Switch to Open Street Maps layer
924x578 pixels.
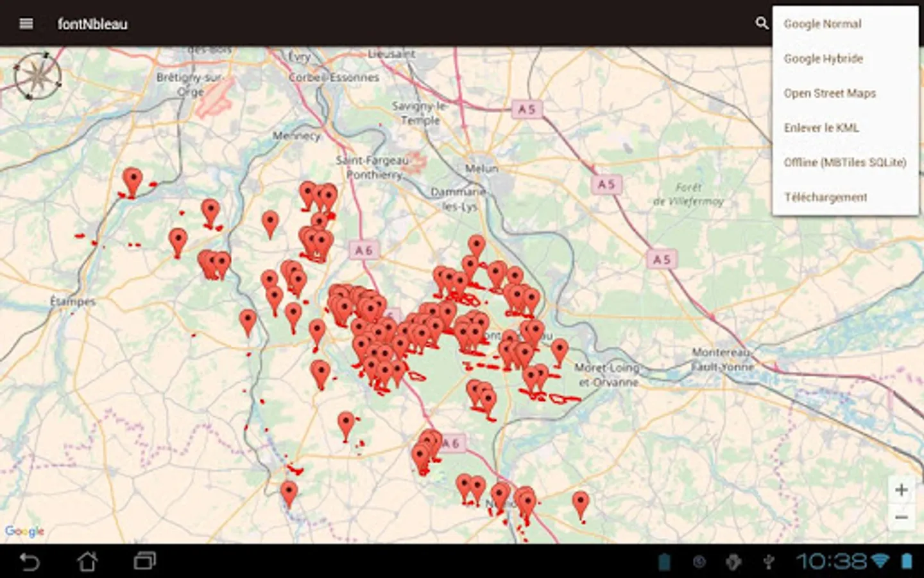(845, 93)
